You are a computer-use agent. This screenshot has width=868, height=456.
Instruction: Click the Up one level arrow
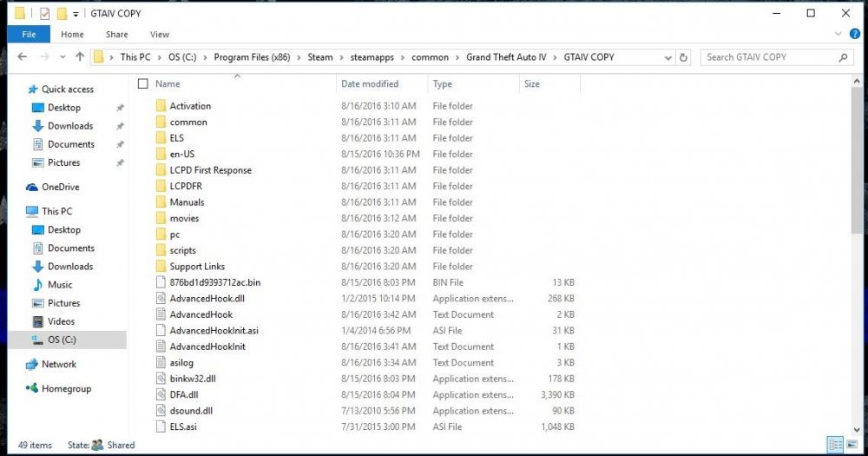(x=80, y=57)
